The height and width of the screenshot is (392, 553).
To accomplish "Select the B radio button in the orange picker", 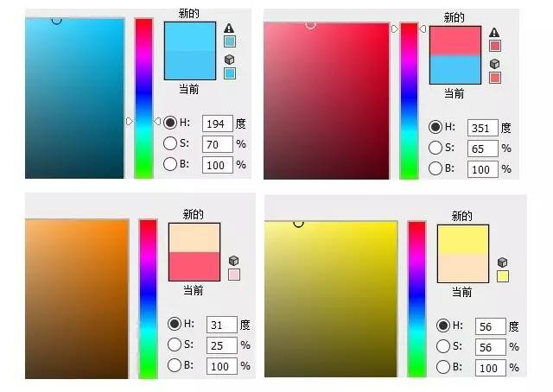I will click(175, 365).
